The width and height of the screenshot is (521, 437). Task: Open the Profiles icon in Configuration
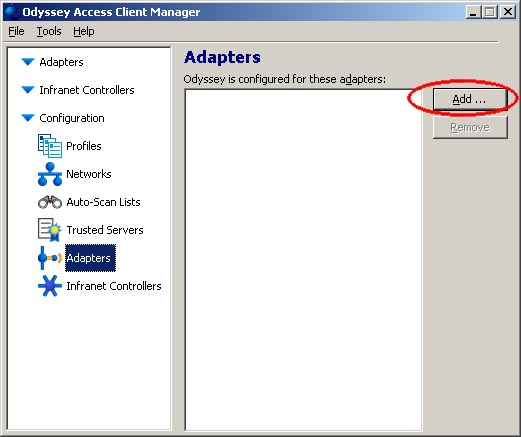tap(50, 146)
